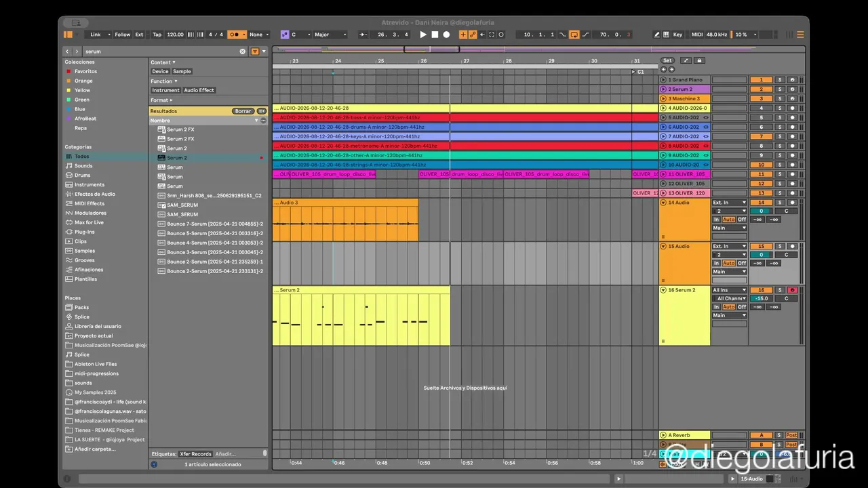Select SAM_SERUM first result in browser

point(182,205)
